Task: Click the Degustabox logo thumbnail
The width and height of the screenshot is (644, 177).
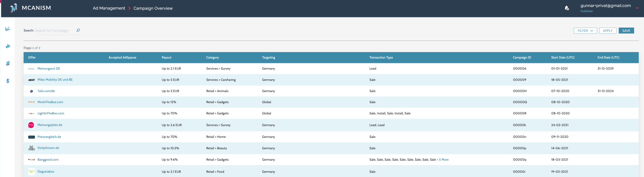Action: [x=31, y=172]
